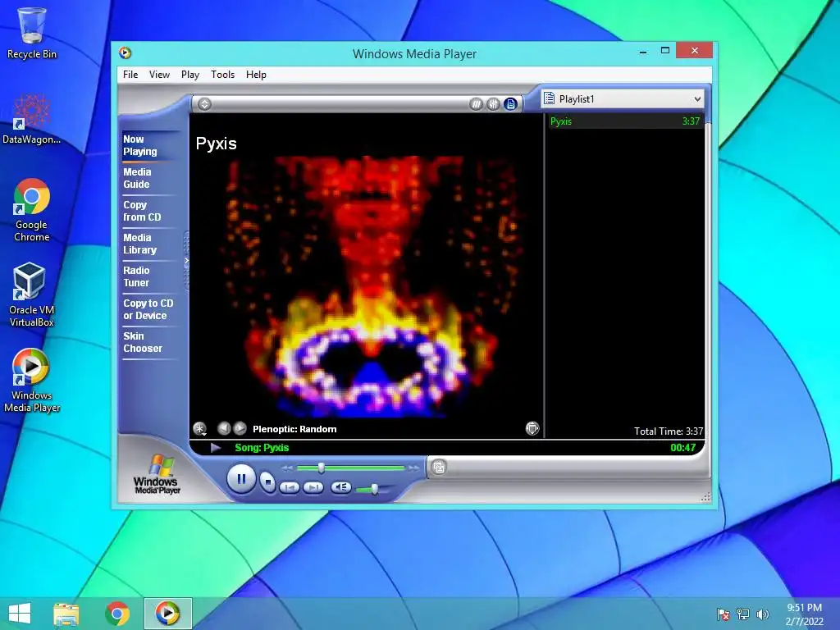Open the Play menu

point(190,75)
